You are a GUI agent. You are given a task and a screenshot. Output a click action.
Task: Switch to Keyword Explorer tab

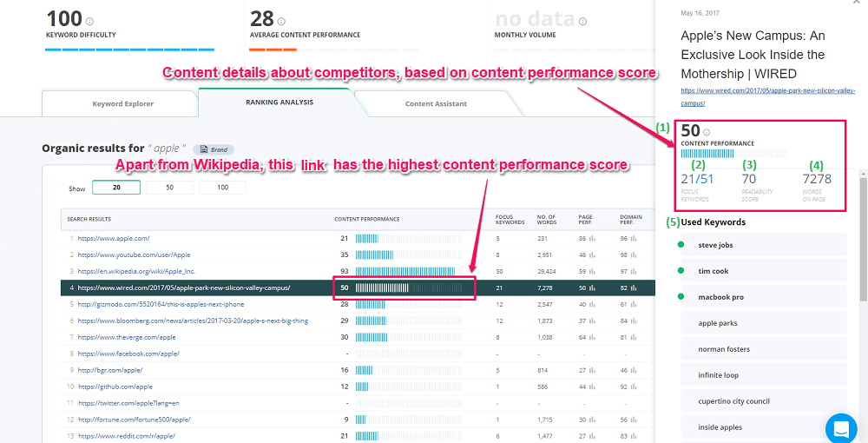[x=123, y=103]
